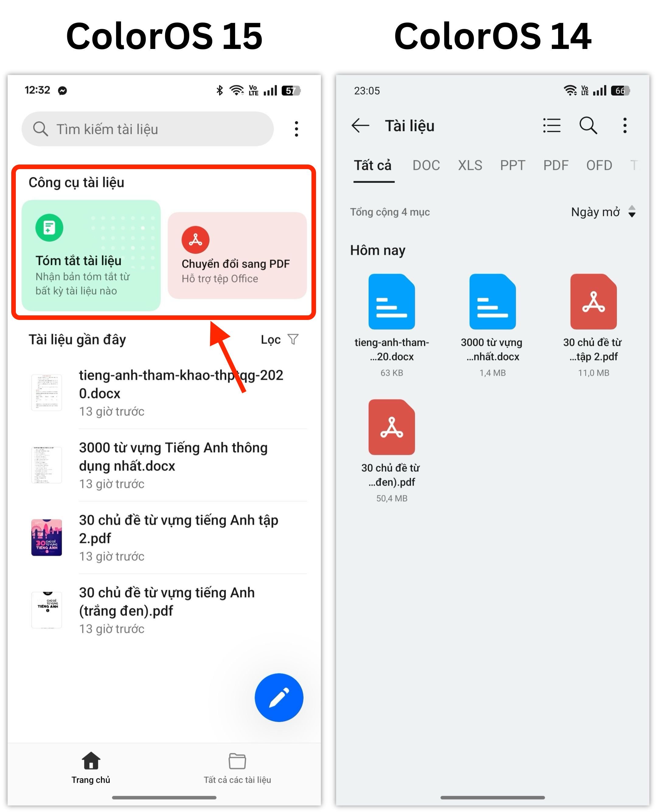Viewport: 657px width, 812px height.
Task: Go back from Tài liệu screen
Action: pyautogui.click(x=360, y=126)
